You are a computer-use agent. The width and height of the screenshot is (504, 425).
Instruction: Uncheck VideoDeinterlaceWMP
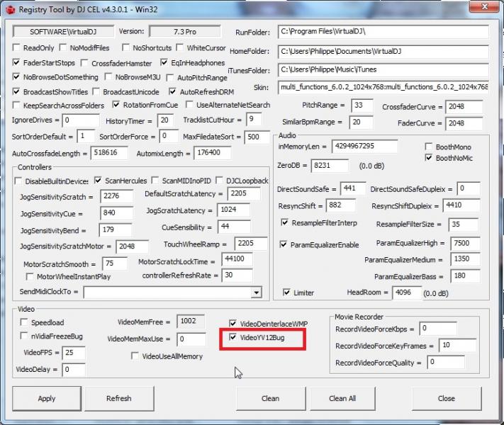(233, 323)
